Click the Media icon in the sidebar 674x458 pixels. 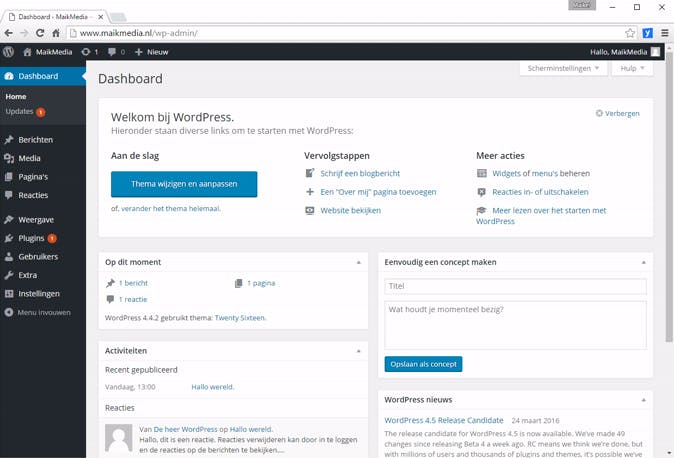coord(9,158)
